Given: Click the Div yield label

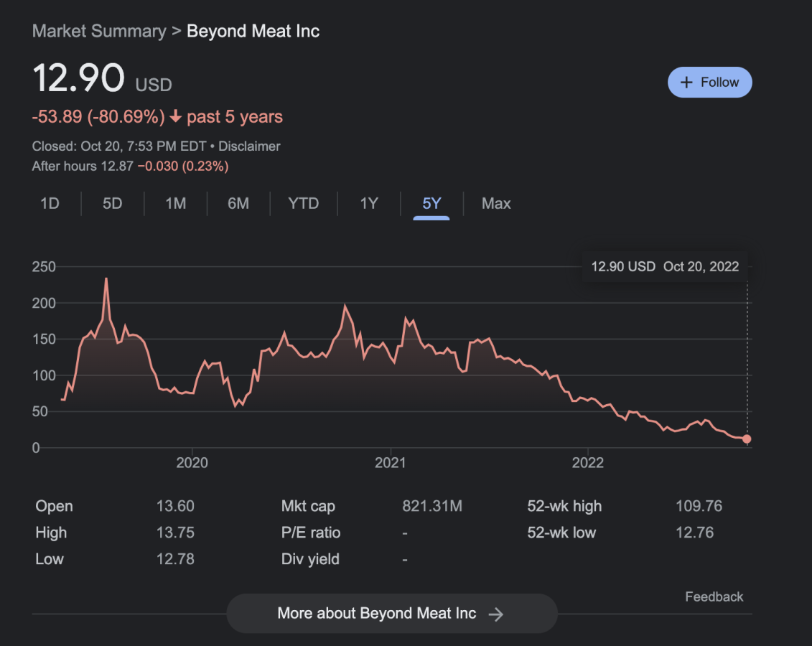Looking at the screenshot, I should tap(310, 559).
